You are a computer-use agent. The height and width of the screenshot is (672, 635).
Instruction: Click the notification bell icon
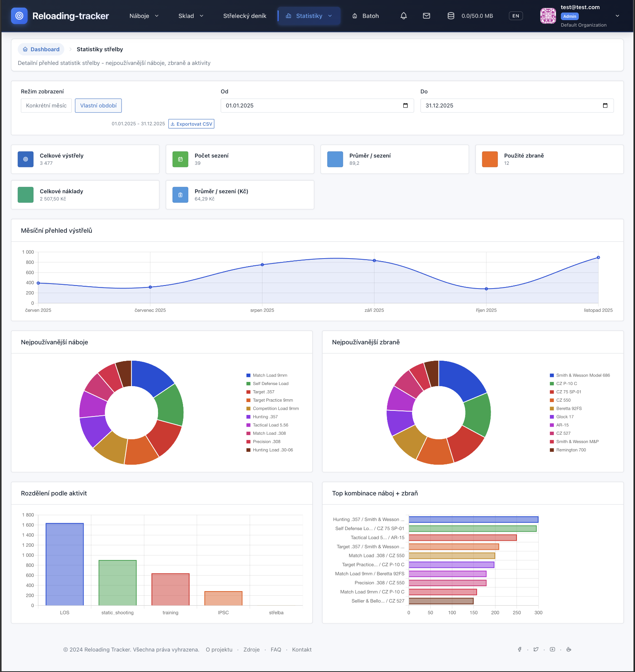click(x=404, y=16)
